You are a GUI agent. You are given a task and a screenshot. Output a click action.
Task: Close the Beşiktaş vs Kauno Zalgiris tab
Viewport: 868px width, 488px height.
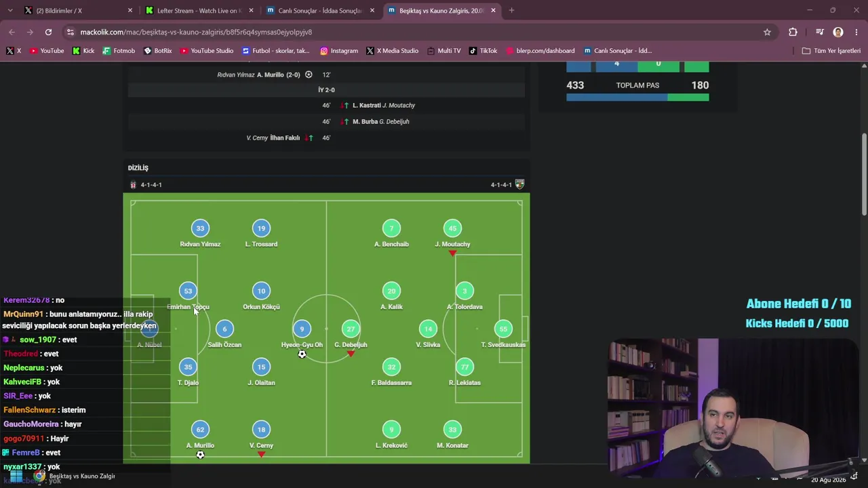click(493, 11)
